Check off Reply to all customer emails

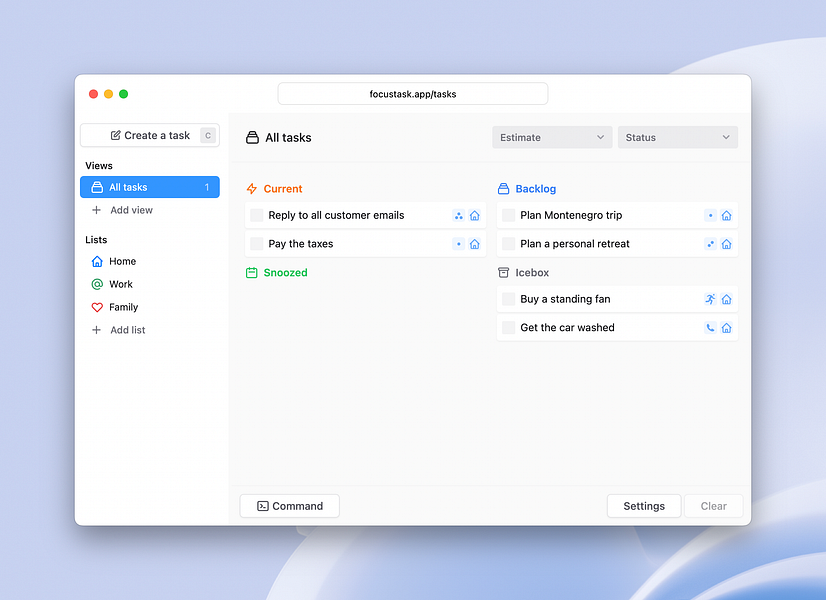257,215
